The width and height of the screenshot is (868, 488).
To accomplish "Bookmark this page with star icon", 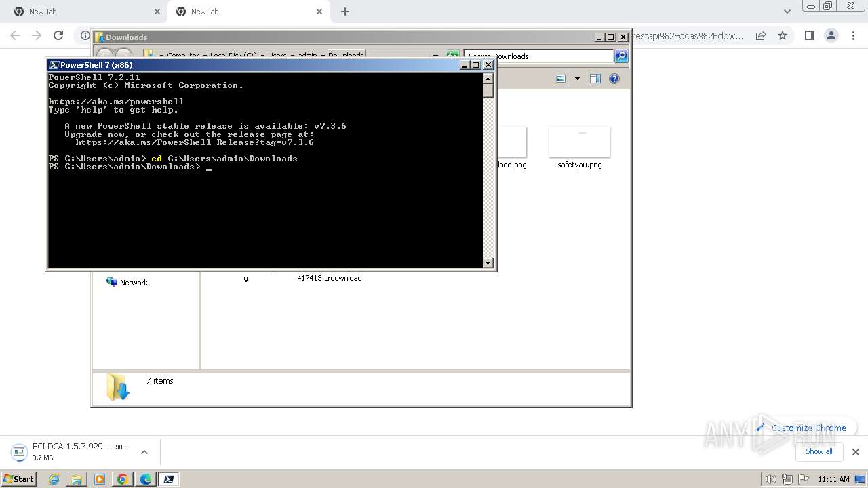I will (x=783, y=35).
